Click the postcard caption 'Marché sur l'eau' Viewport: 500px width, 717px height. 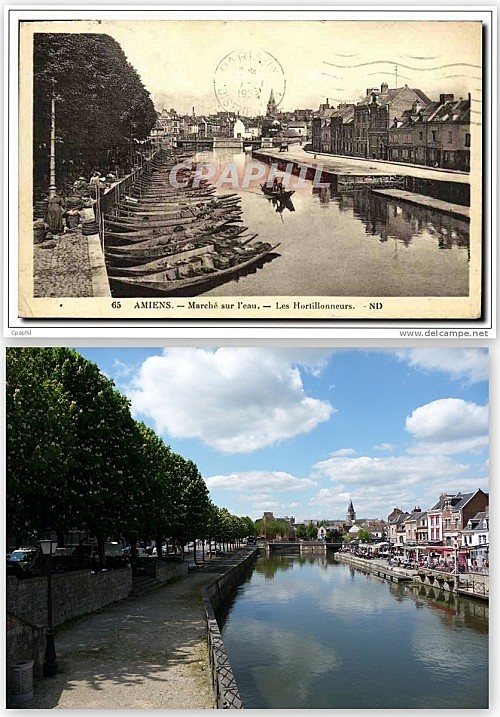pyautogui.click(x=224, y=305)
